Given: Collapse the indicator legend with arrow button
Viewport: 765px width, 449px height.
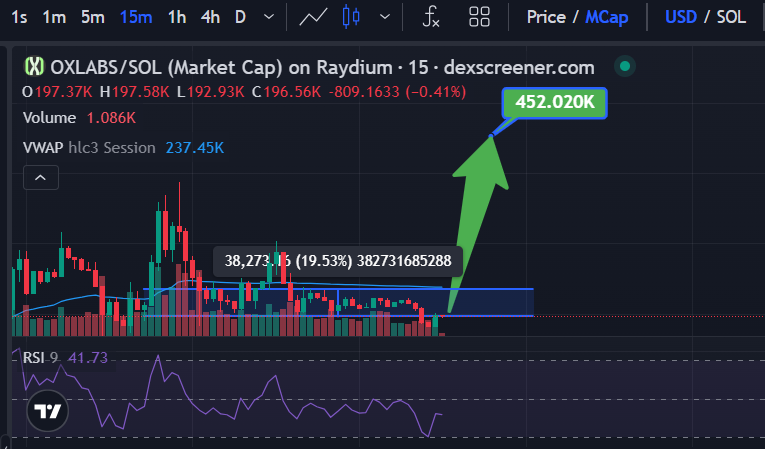Looking at the screenshot, I should (41, 178).
